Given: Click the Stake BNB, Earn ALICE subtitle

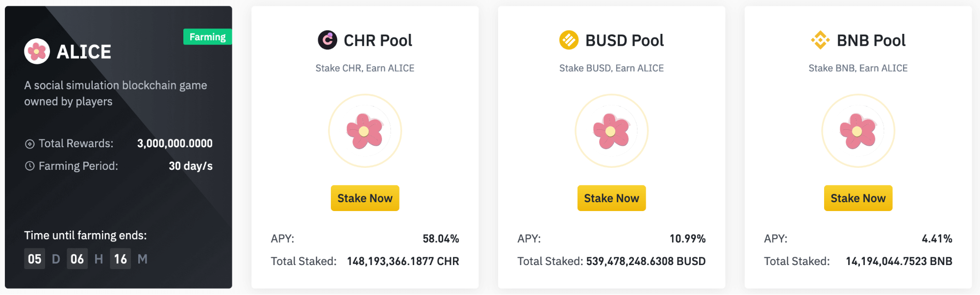Looking at the screenshot, I should click(857, 68).
